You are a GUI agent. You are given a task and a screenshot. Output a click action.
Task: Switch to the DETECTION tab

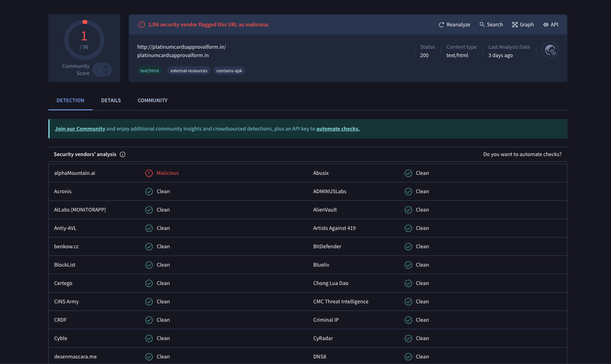pyautogui.click(x=70, y=101)
